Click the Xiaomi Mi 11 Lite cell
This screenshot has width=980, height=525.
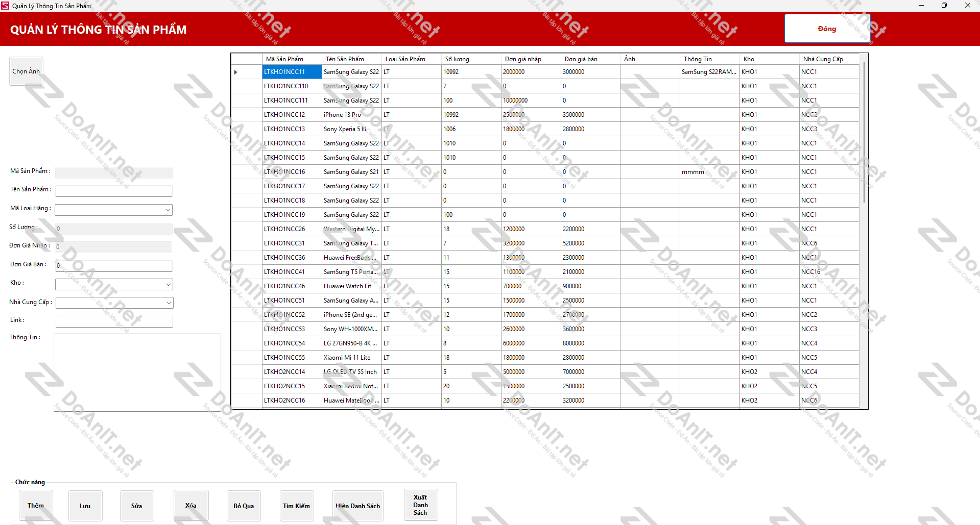click(x=352, y=358)
